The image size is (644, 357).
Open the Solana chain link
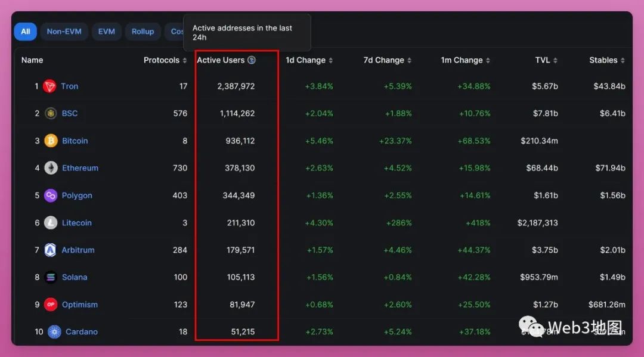(x=75, y=277)
